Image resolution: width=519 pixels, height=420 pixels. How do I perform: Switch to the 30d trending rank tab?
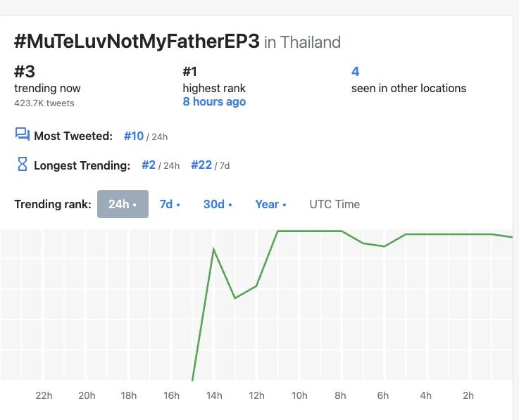point(218,204)
